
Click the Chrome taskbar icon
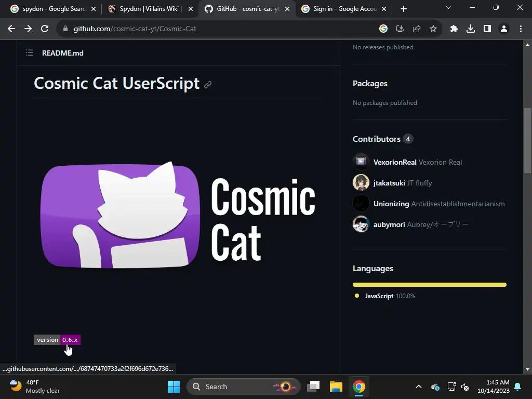358,387
